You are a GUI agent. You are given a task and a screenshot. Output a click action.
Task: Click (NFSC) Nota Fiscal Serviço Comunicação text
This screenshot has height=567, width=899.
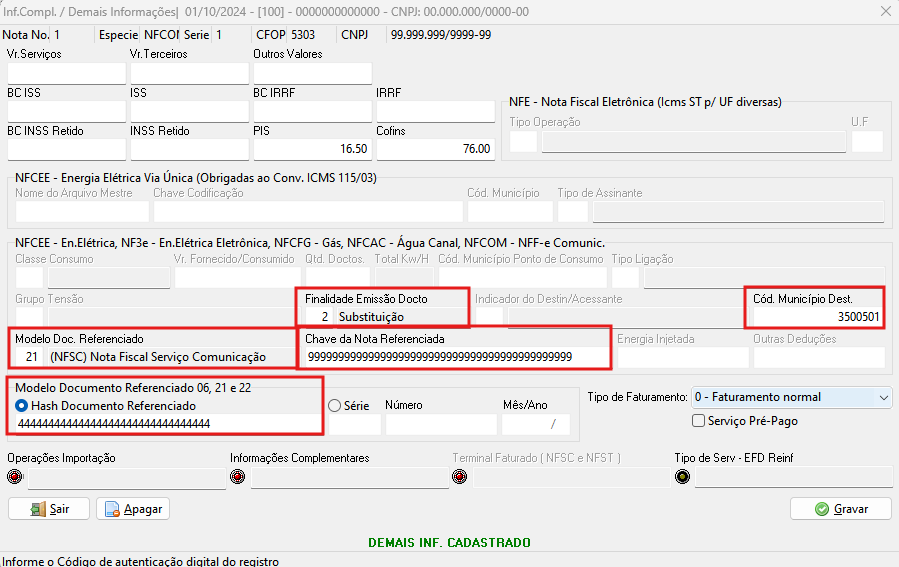[158, 357]
